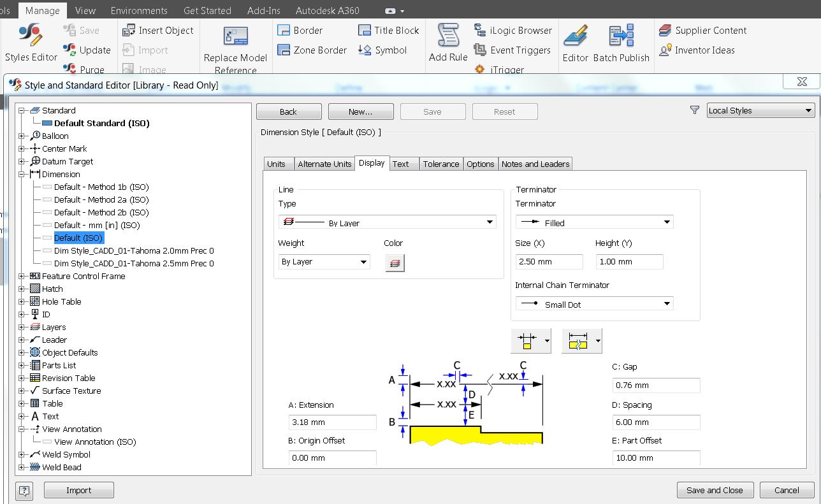Screen dimensions: 821x504
Task: Open the View ribbon tab
Action: [85, 10]
